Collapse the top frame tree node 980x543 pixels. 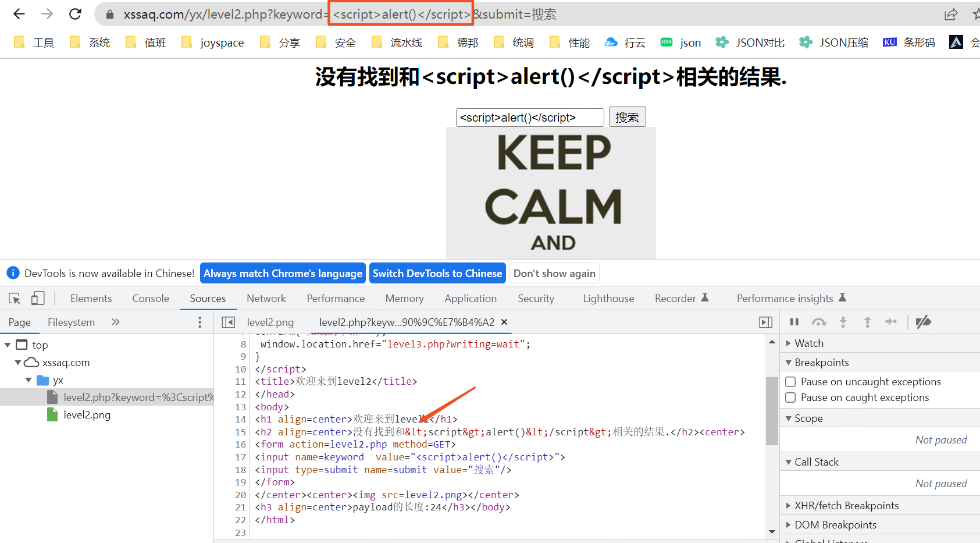8,345
